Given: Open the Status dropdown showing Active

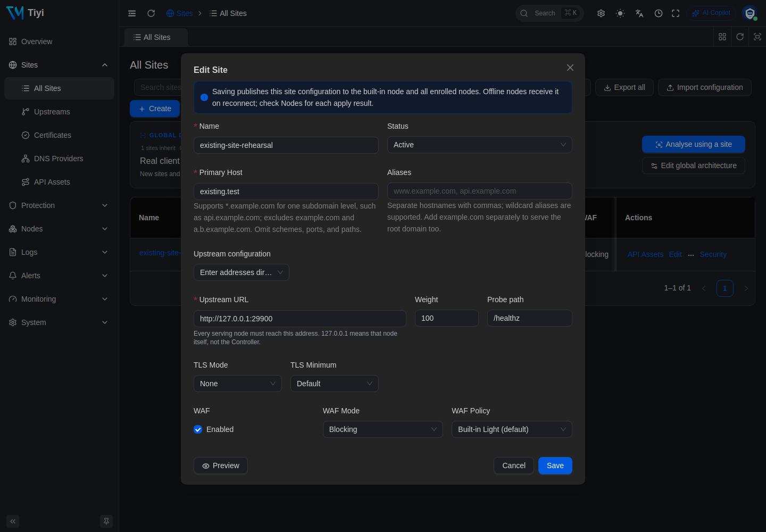Looking at the screenshot, I should (479, 145).
